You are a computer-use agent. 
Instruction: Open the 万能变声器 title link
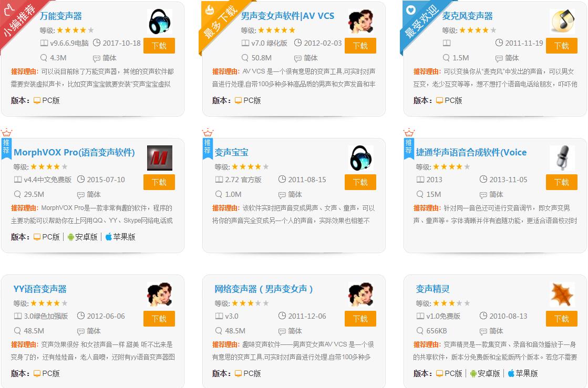(x=61, y=16)
